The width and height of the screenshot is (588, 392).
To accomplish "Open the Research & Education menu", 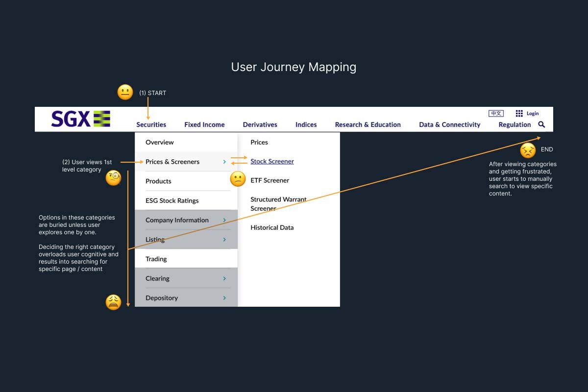I will click(367, 124).
